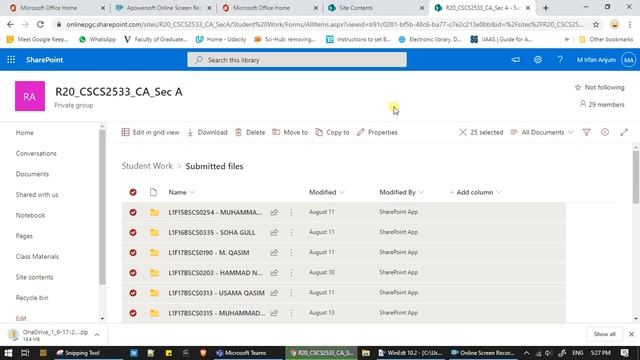The image size is (640, 360).
Task: Deselect the HAMMAD N... row checkbox
Action: click(x=133, y=273)
